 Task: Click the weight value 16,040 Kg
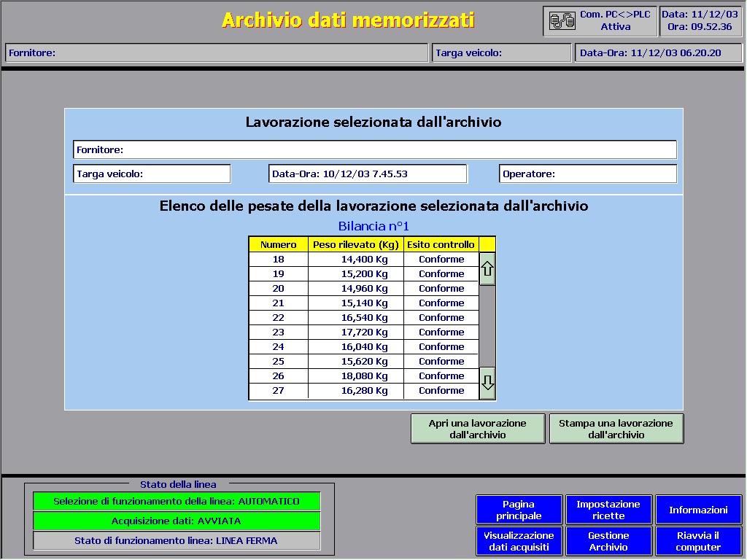tap(365, 347)
